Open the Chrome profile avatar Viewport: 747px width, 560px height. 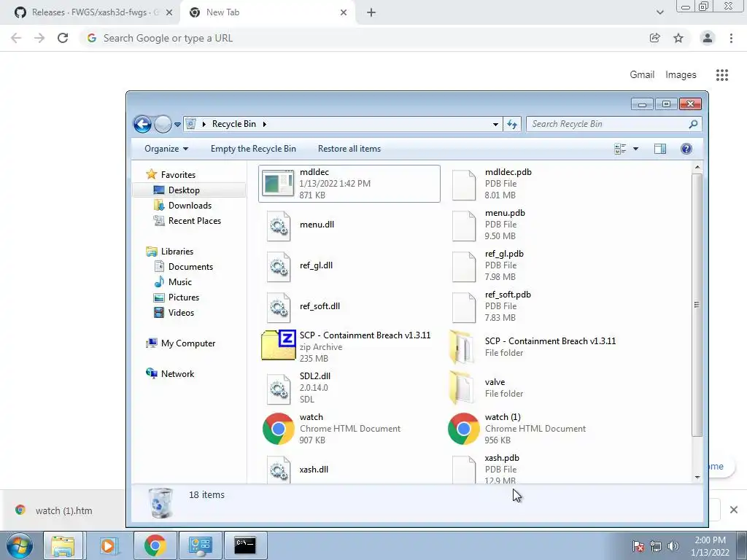click(708, 38)
